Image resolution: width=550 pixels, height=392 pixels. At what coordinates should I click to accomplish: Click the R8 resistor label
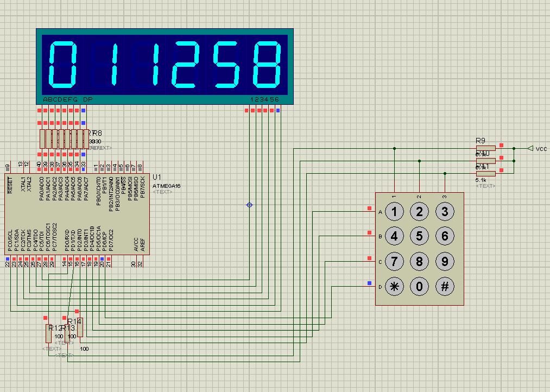[x=97, y=133]
